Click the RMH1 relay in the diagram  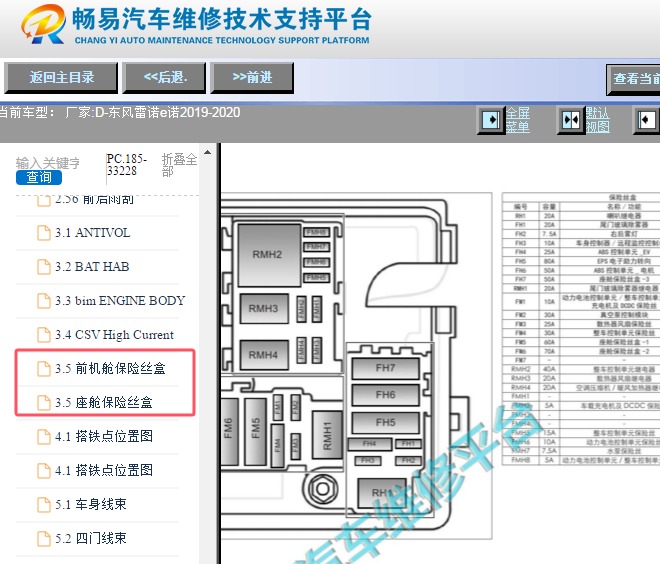pos(327,435)
